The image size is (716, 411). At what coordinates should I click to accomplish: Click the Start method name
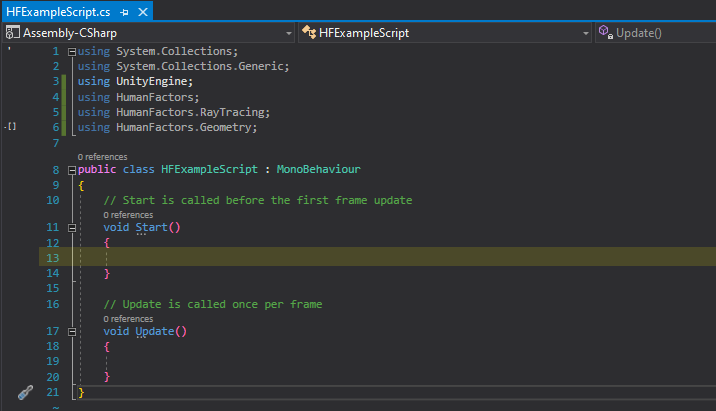(x=152, y=227)
